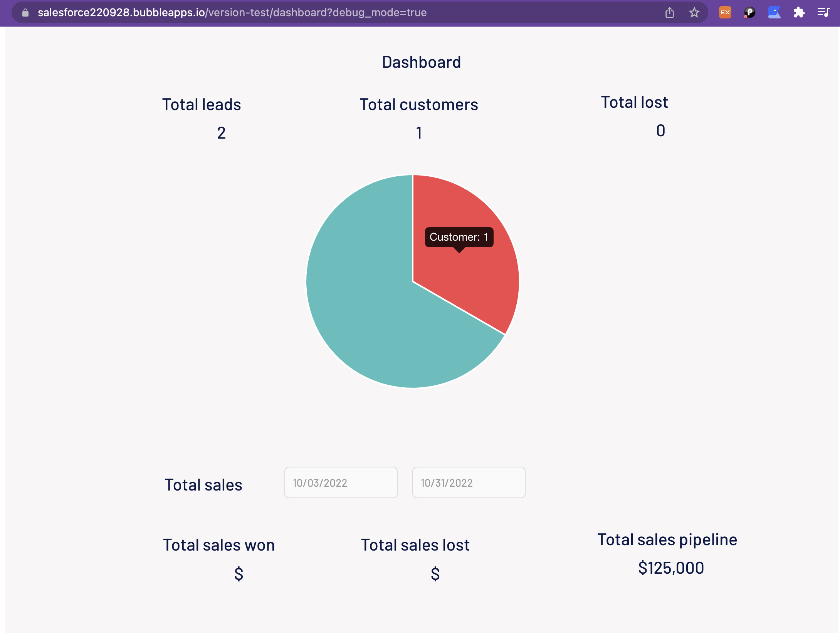Click the URL text in address bar
Viewport: 840px width, 633px height.
point(231,13)
